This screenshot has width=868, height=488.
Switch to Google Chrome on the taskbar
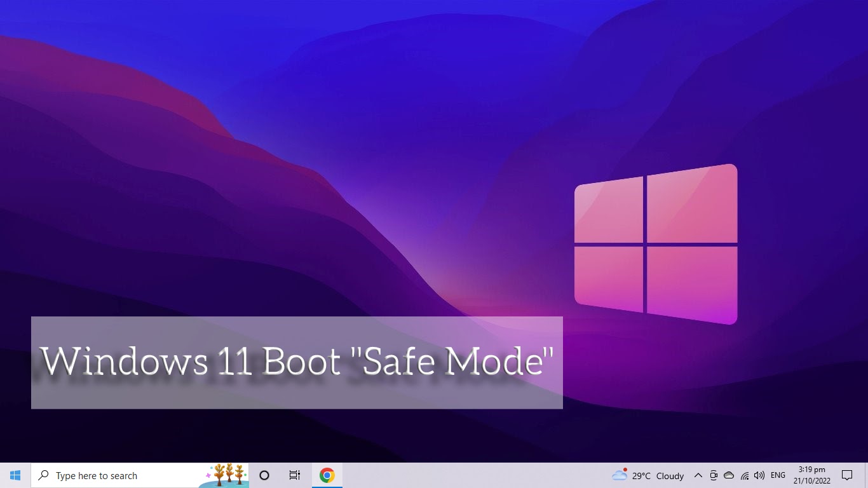pos(327,475)
